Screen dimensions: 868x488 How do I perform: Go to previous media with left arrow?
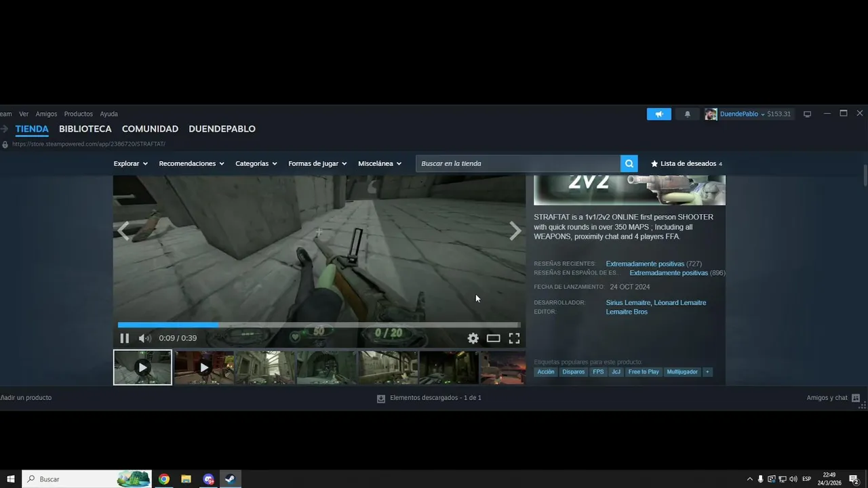tap(123, 231)
